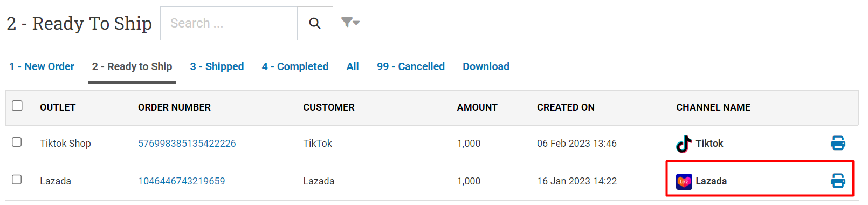Toggle the select-all orders checkbox

pos(17,106)
